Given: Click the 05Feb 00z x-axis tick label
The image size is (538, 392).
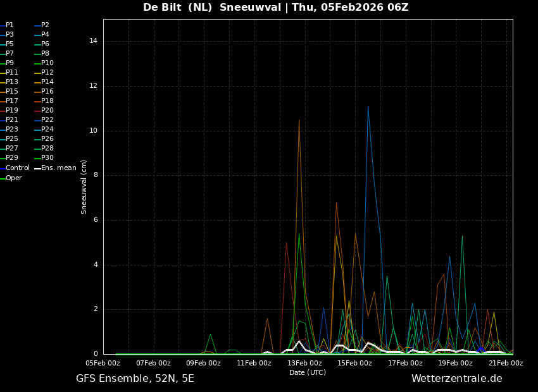Looking at the screenshot, I should click(x=103, y=364).
